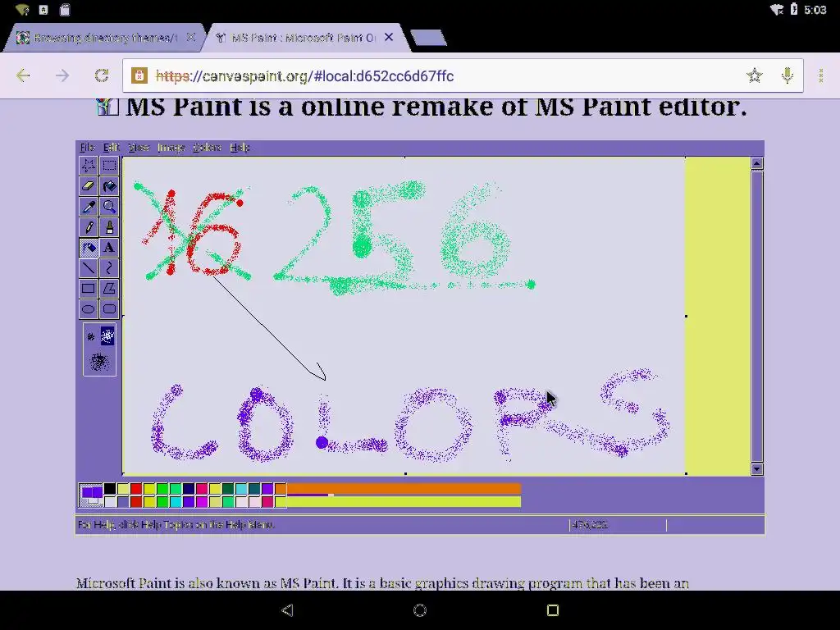This screenshot has height=630, width=840.
Task: Open the Image menu
Action: 171,148
